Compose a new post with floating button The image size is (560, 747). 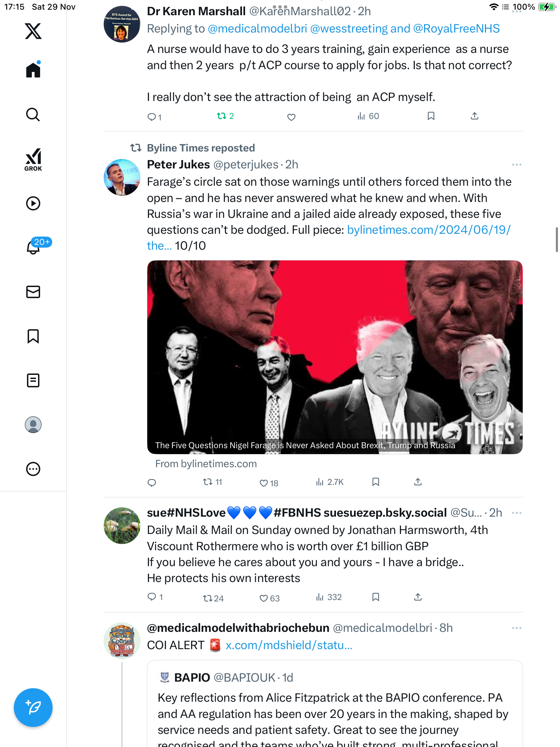(33, 708)
